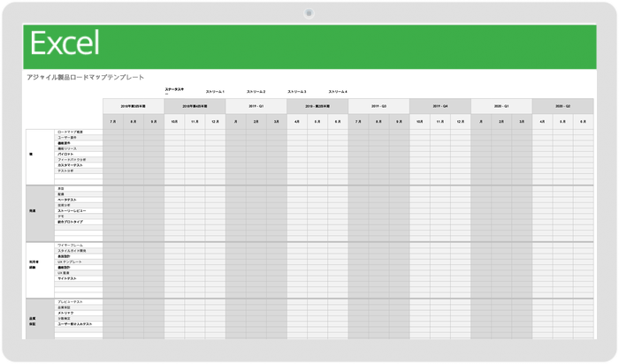Select the 2019 - Q3 quarter header
The height and width of the screenshot is (364, 619).
tap(378, 106)
